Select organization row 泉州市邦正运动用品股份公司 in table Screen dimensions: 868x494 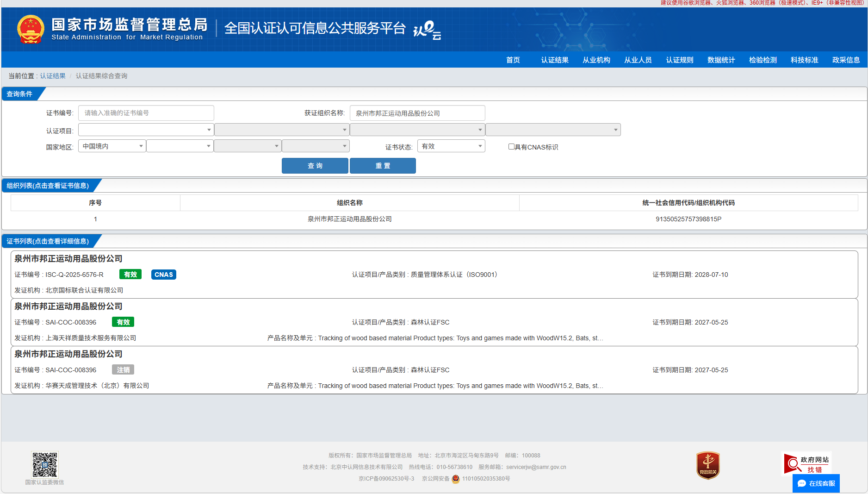349,219
